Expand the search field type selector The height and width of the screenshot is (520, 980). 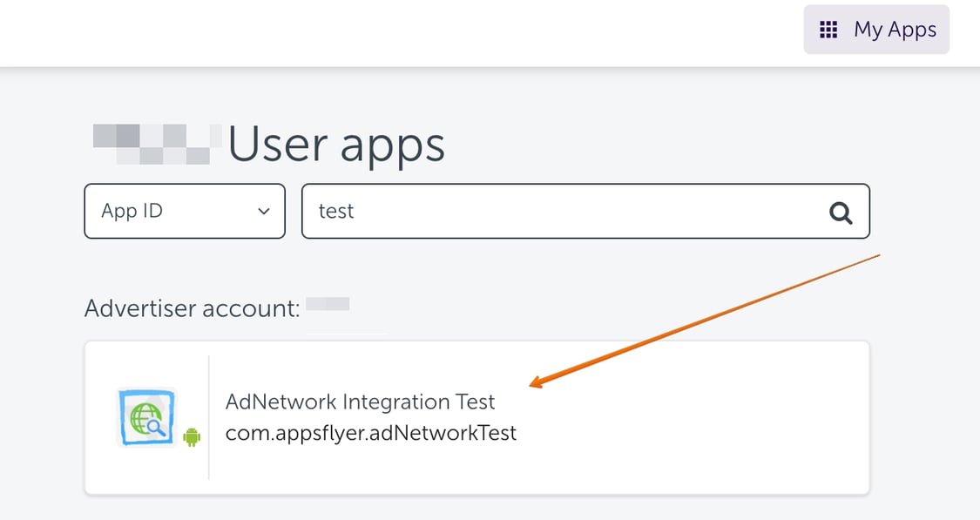184,211
